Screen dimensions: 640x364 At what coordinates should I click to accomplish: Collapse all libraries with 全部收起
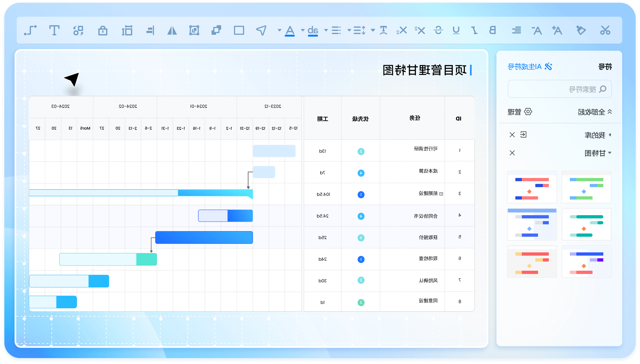click(595, 112)
